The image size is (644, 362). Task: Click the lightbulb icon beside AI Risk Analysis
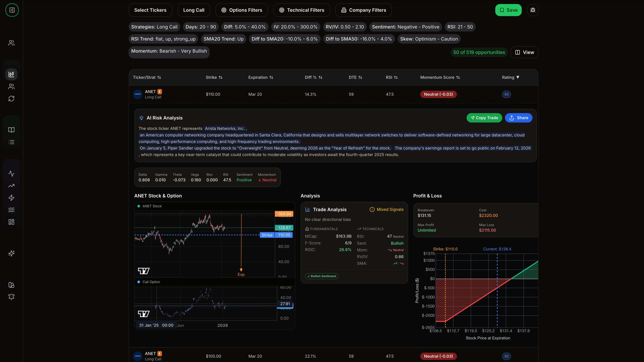[x=142, y=118]
